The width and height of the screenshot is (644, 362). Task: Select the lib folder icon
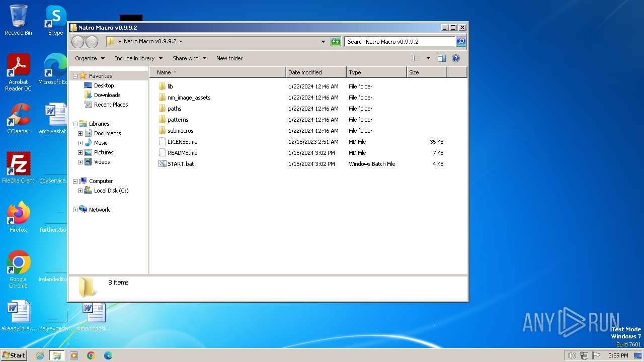coord(162,86)
